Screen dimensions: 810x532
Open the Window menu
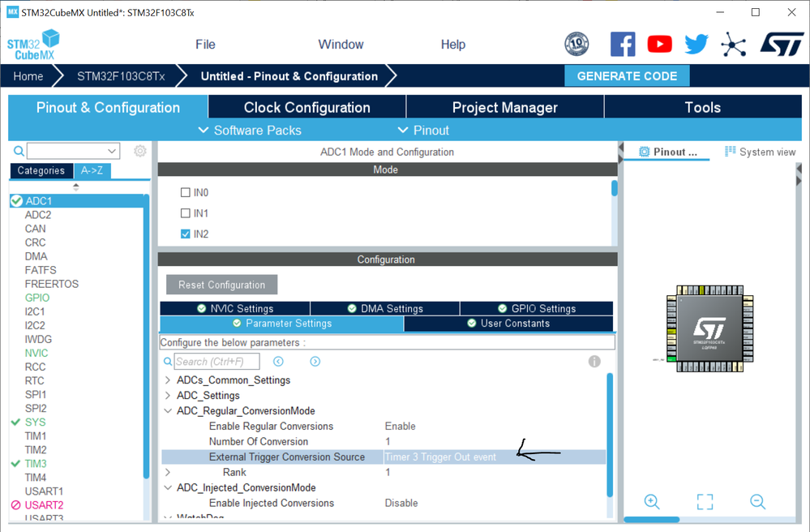341,45
